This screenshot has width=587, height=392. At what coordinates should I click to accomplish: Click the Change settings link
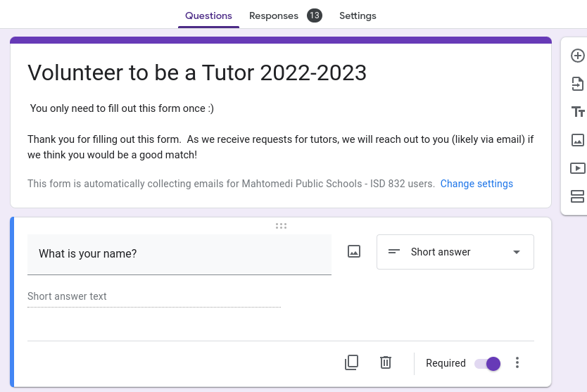click(476, 184)
